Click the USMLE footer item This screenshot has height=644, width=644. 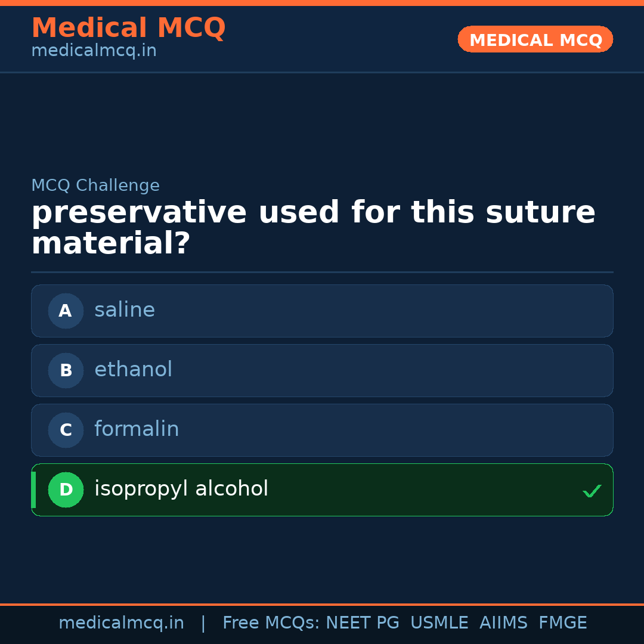click(439, 623)
